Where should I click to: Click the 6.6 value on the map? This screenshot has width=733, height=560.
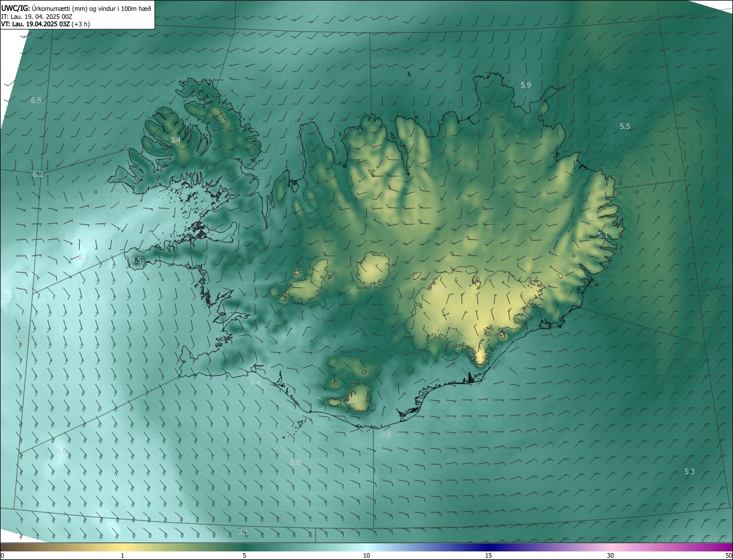click(x=36, y=101)
